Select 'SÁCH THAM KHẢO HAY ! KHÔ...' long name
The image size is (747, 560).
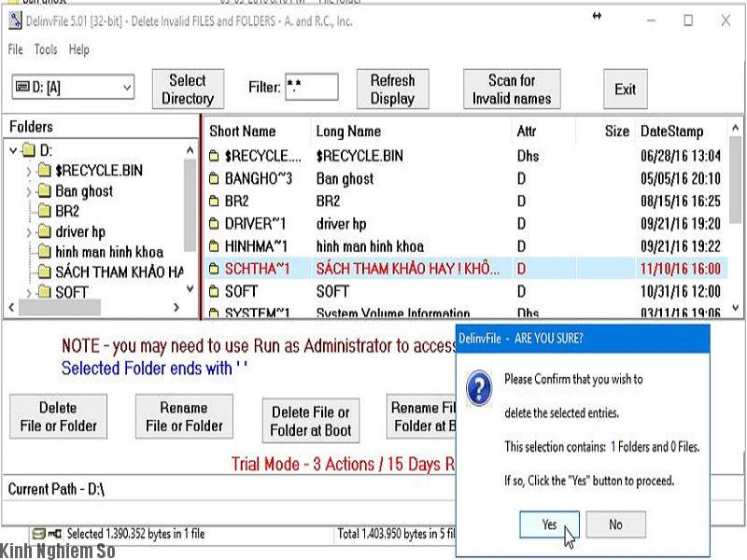coord(408,269)
